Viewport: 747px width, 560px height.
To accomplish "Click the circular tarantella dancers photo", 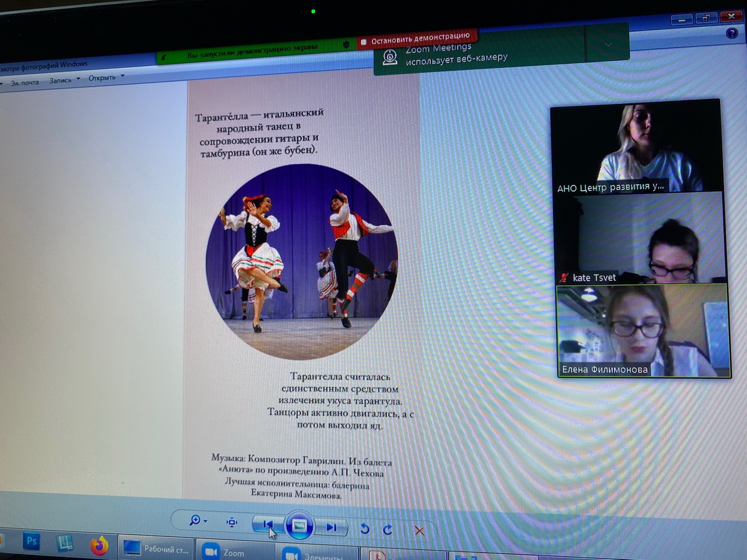I will (x=302, y=261).
